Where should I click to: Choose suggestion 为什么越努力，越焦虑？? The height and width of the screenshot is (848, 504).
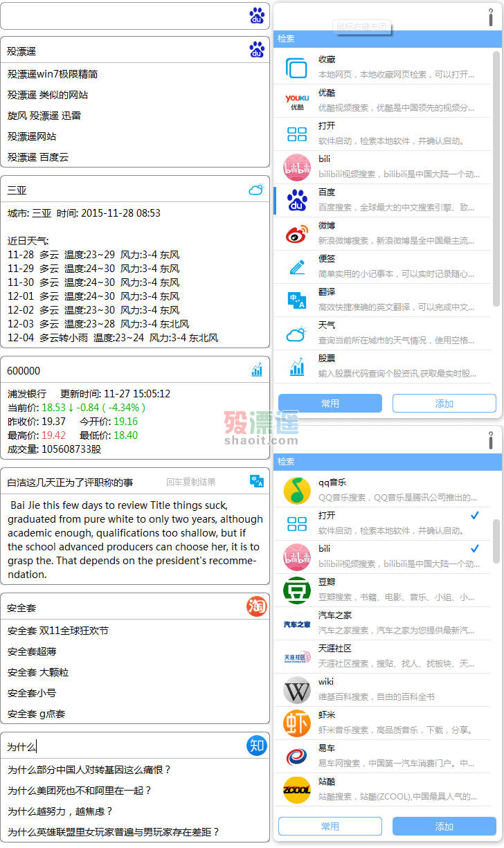pos(60,811)
